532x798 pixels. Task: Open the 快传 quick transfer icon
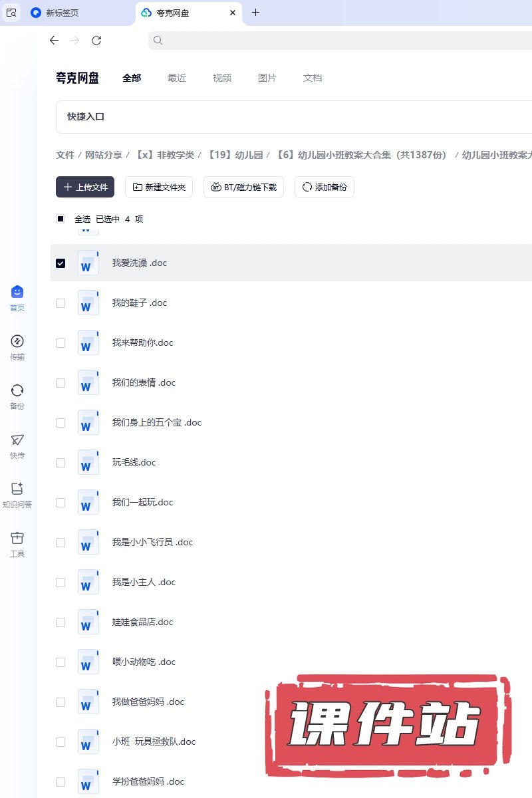pos(17,440)
